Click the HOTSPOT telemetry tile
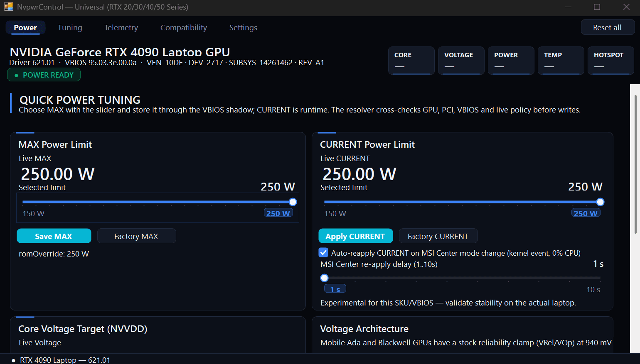The width and height of the screenshot is (640, 364). (x=611, y=61)
